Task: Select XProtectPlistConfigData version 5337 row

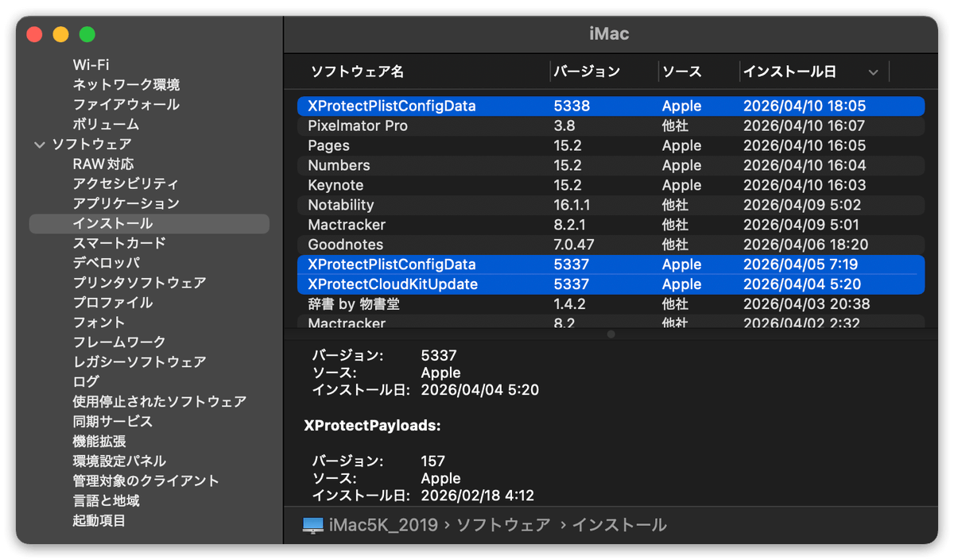Action: [x=611, y=265]
